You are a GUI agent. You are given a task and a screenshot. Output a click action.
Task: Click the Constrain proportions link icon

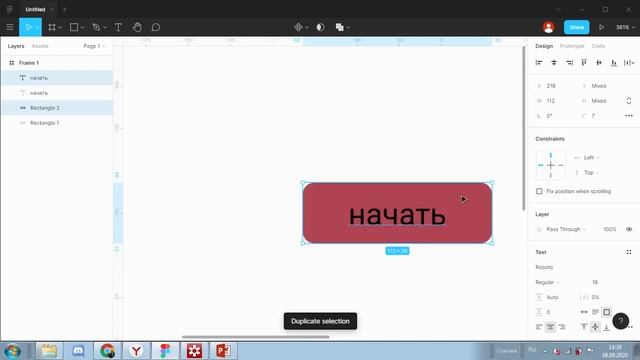629,101
